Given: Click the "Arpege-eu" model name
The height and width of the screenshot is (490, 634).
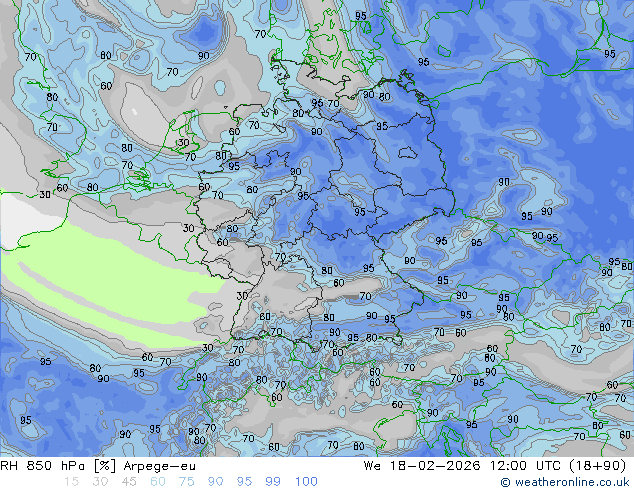Looking at the screenshot, I should coord(160,466).
